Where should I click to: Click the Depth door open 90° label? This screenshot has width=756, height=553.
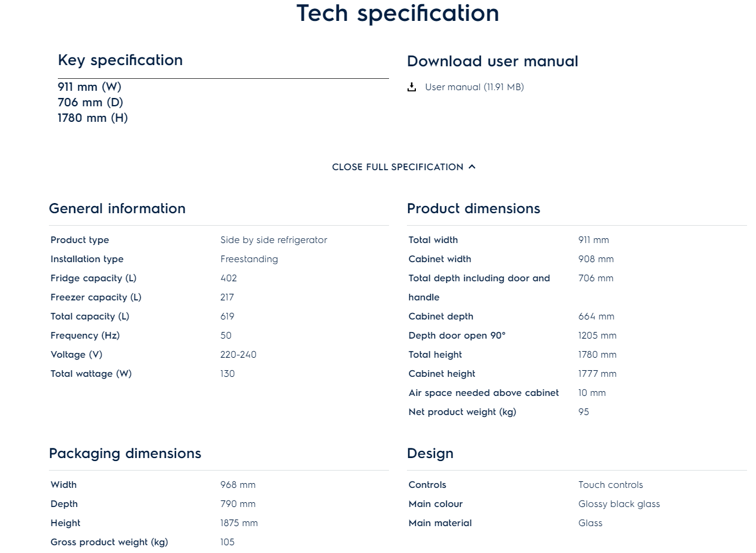point(456,336)
